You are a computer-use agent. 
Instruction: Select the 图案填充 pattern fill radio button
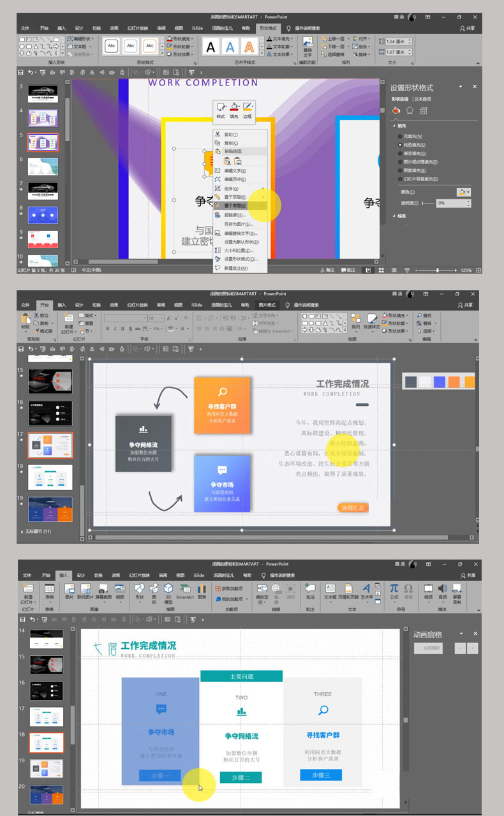pos(400,170)
